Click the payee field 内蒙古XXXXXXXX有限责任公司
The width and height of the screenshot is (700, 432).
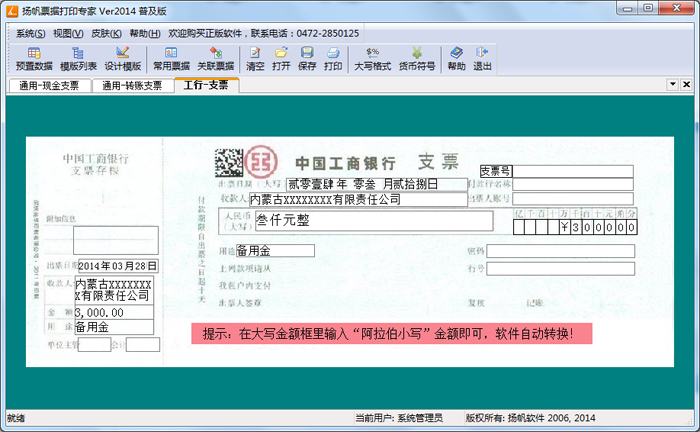coord(358,199)
